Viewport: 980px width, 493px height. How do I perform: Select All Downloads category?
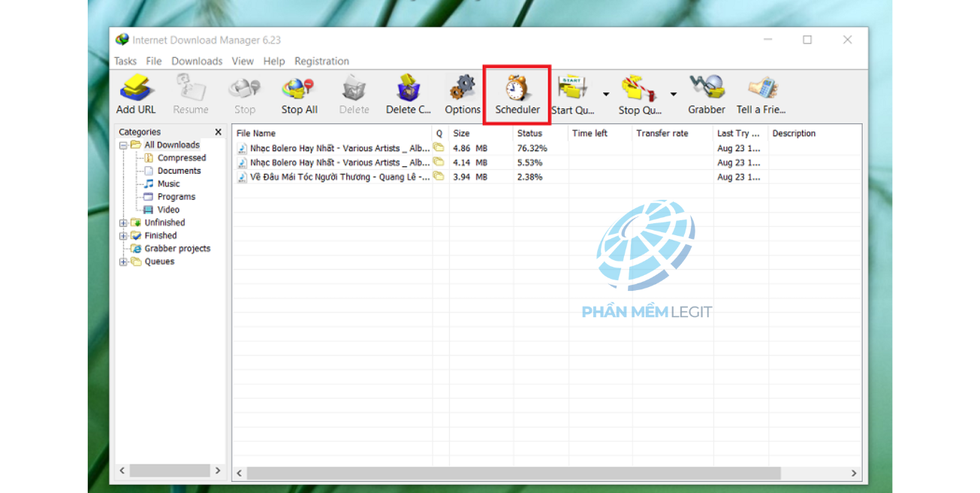pos(172,145)
